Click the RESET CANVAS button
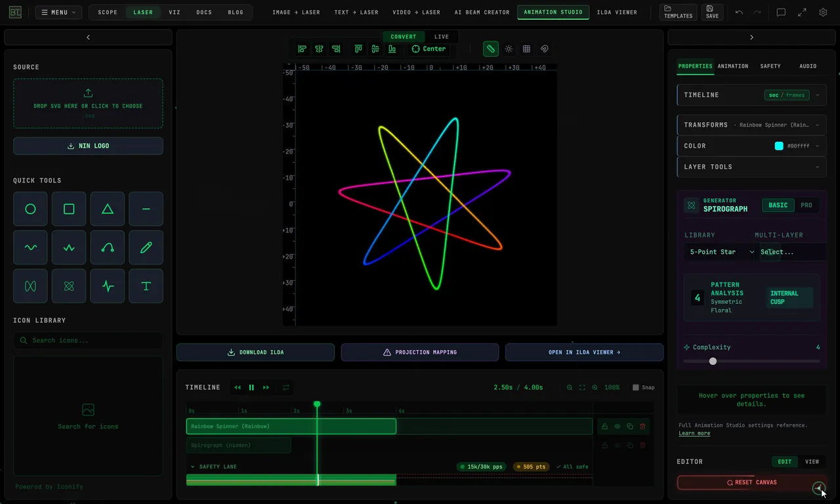Image resolution: width=840 pixels, height=504 pixels. (x=751, y=482)
